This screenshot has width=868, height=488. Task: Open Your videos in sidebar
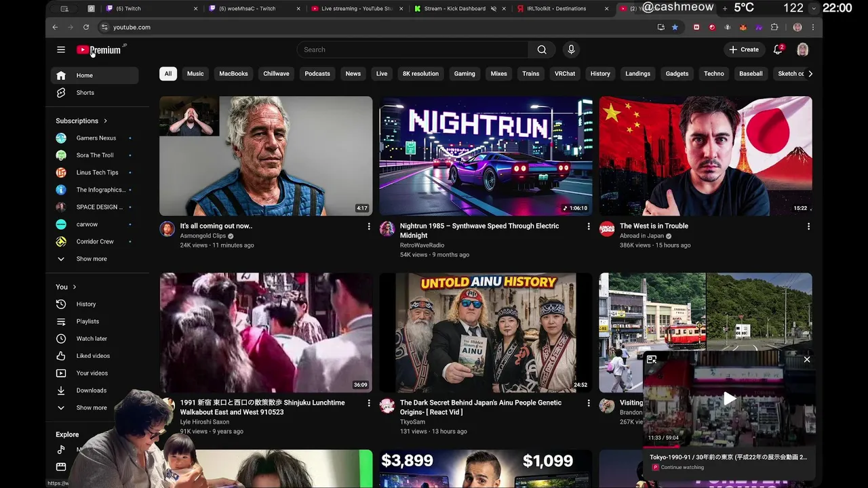coord(95,373)
